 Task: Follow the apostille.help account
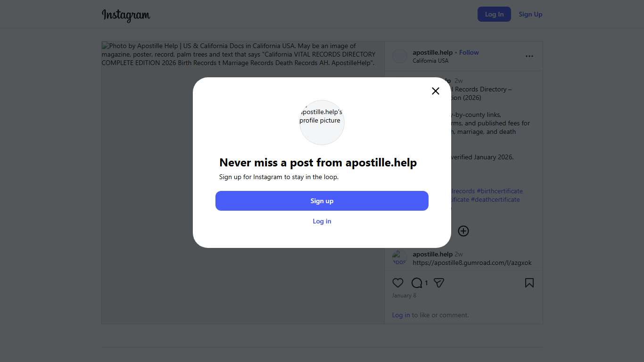[x=469, y=52]
